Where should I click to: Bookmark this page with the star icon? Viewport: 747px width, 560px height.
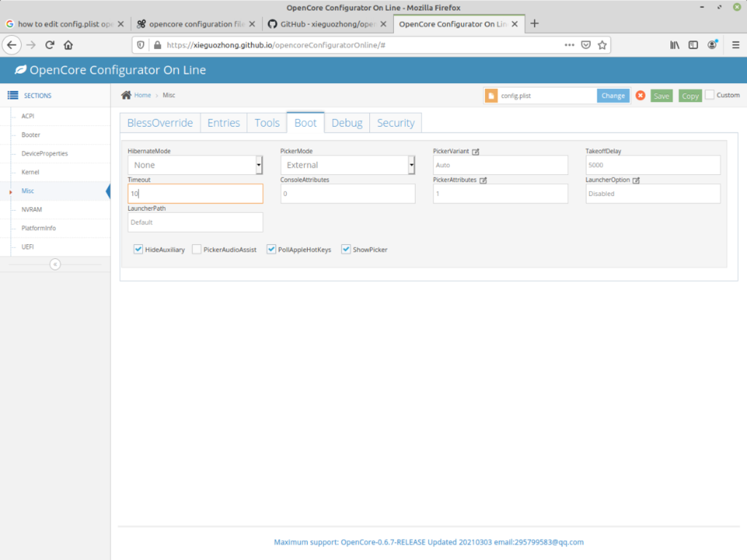tap(603, 44)
